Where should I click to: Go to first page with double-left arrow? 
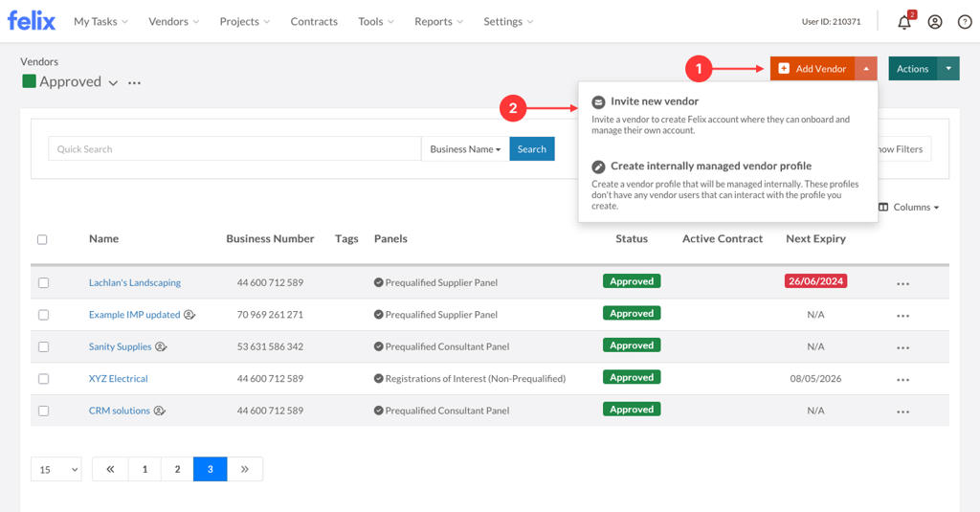click(x=110, y=469)
